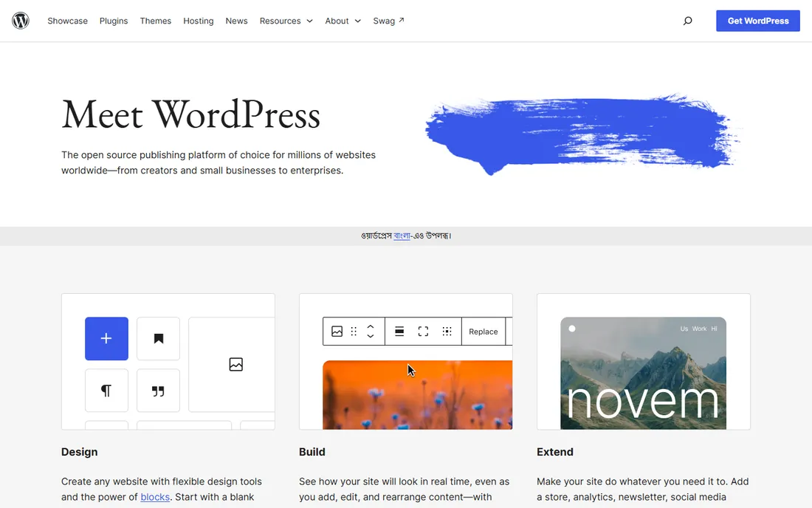
Task: Open the search magnifier icon
Action: [x=687, y=21]
